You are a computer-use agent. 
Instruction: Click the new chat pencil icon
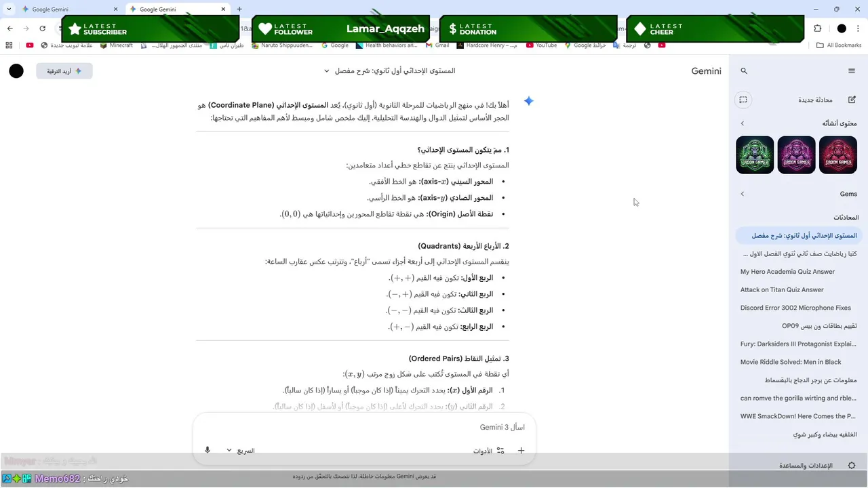click(852, 100)
